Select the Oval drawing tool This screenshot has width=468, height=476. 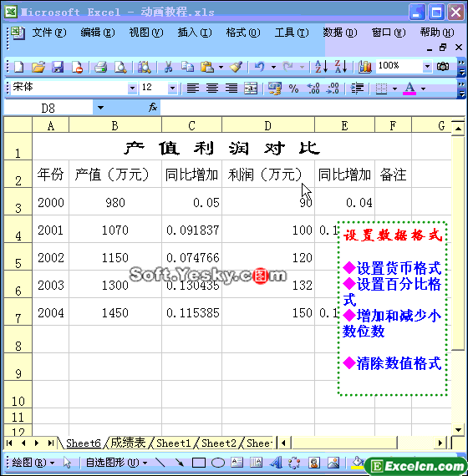click(218, 463)
